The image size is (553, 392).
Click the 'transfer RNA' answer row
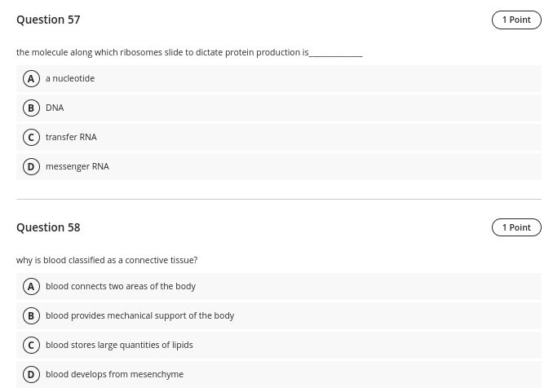[x=71, y=138]
